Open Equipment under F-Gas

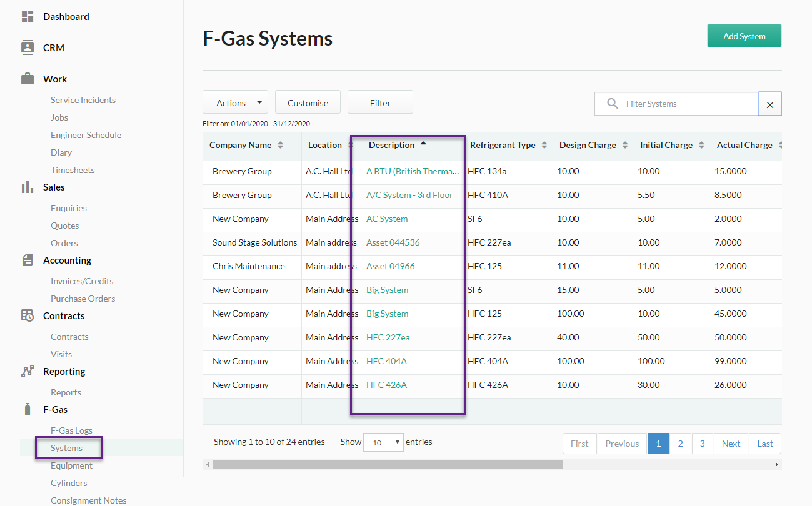[71, 465]
